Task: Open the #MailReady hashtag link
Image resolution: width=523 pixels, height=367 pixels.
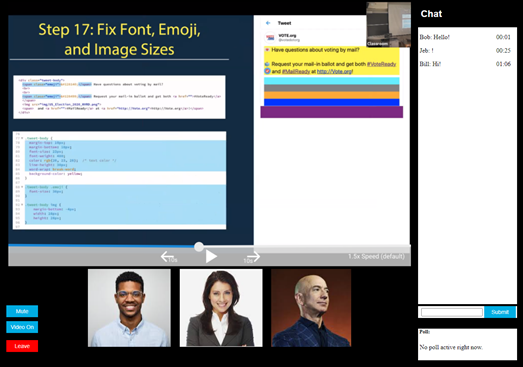Action: coord(296,71)
